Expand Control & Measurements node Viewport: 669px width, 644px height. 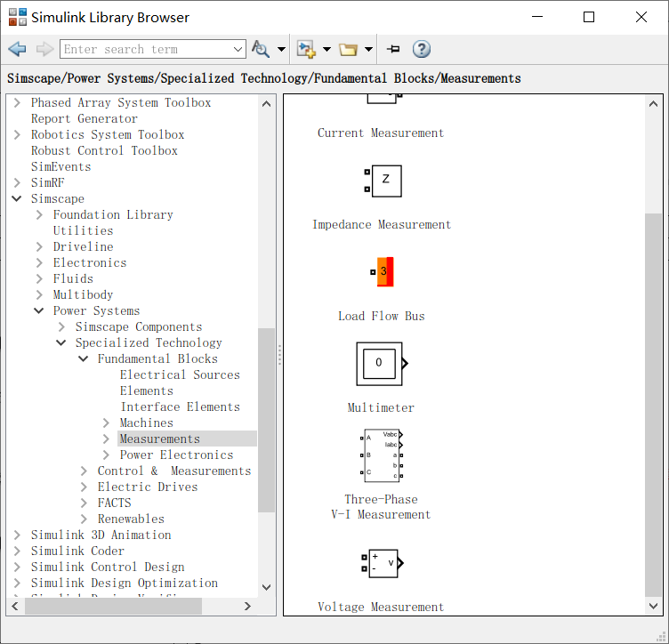(84, 471)
